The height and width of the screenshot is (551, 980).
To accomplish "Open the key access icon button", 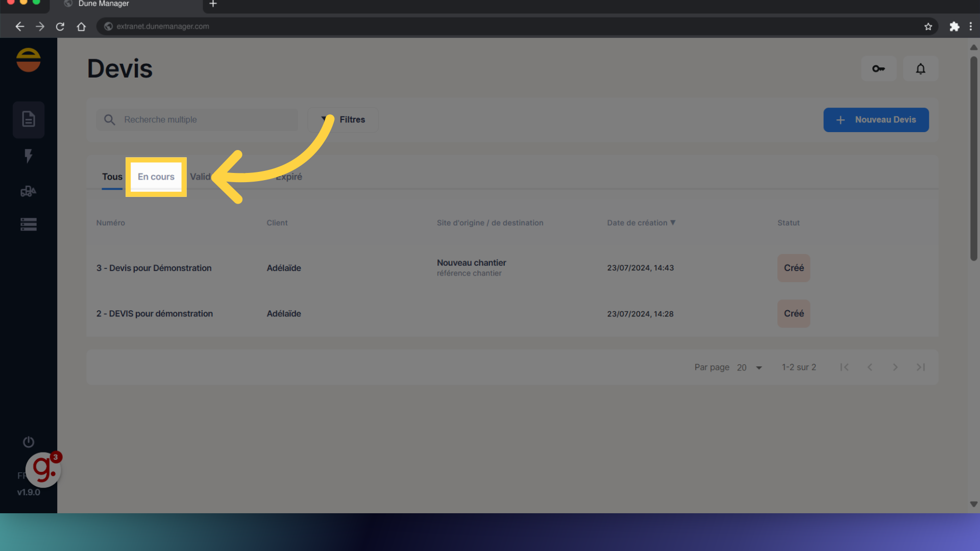I will coord(878,68).
